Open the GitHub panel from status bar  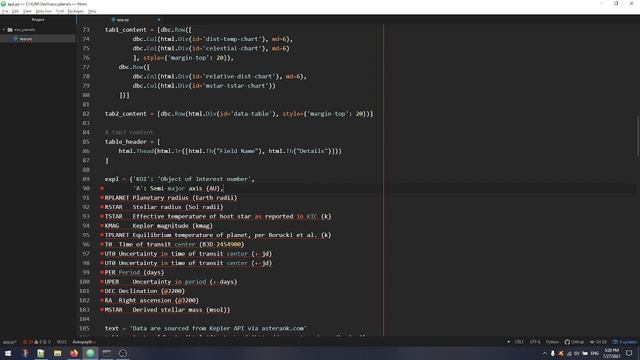click(574, 342)
